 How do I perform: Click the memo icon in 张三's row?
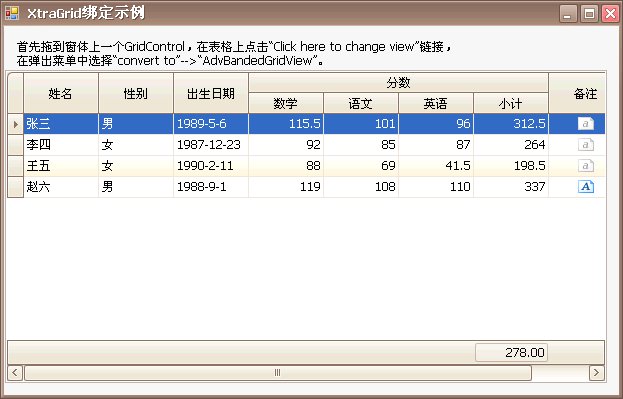(586, 124)
